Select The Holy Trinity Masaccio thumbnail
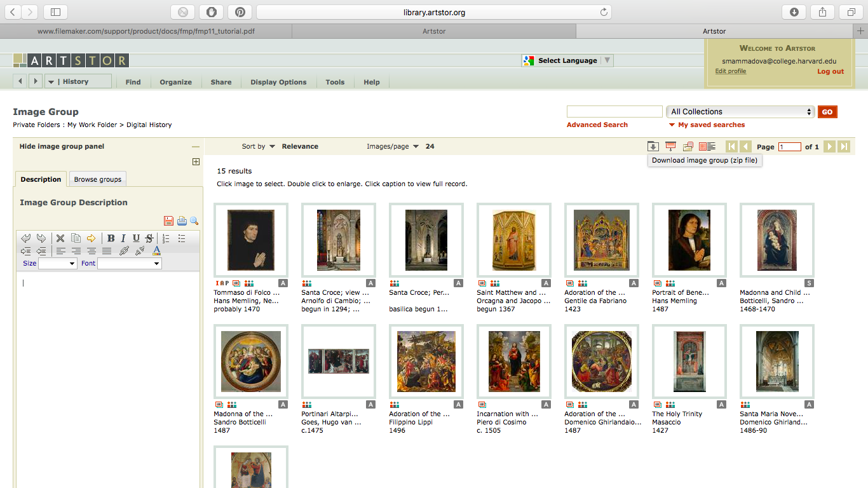Viewport: 868px width, 488px height. 689,362
